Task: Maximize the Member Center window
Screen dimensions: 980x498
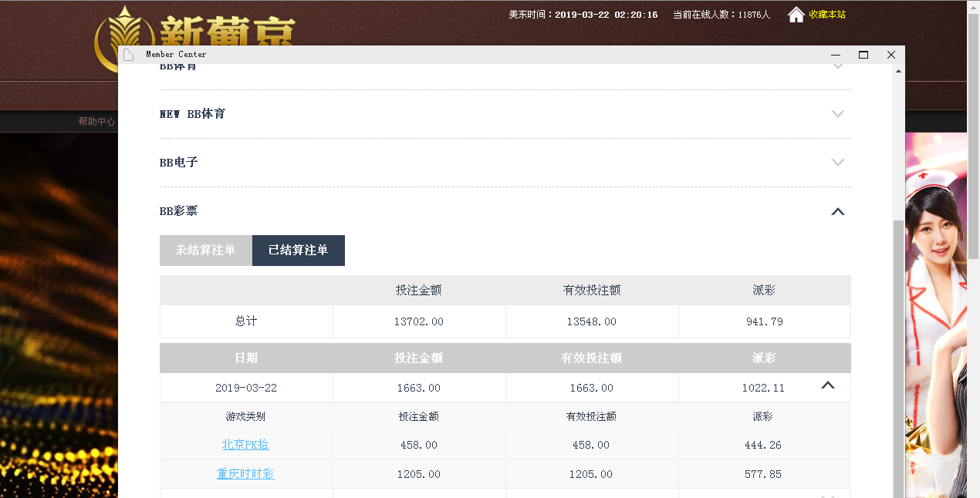Action: pyautogui.click(x=863, y=55)
